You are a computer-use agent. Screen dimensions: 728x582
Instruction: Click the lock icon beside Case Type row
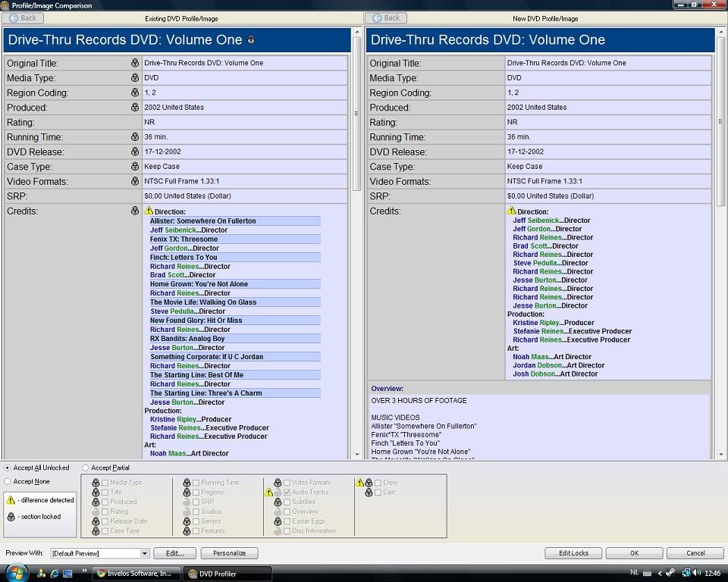(135, 166)
